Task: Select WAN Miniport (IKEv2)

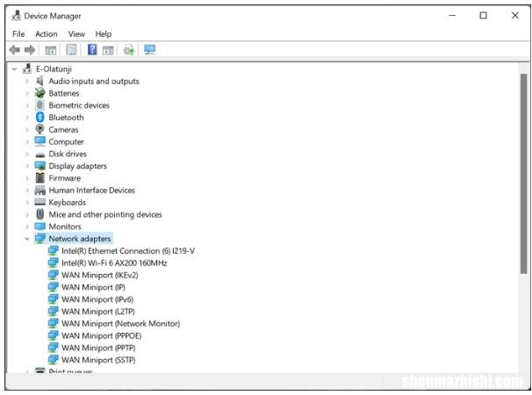Action: click(x=100, y=275)
